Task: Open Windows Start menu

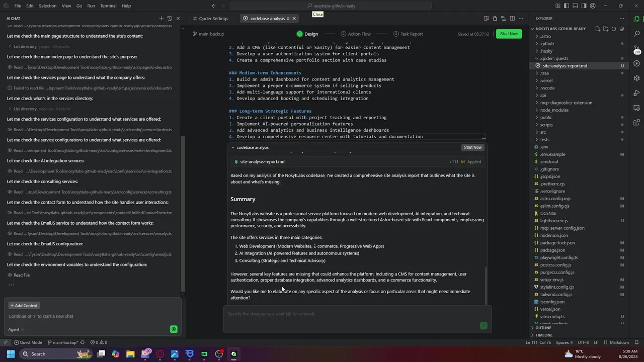Action: (11, 354)
